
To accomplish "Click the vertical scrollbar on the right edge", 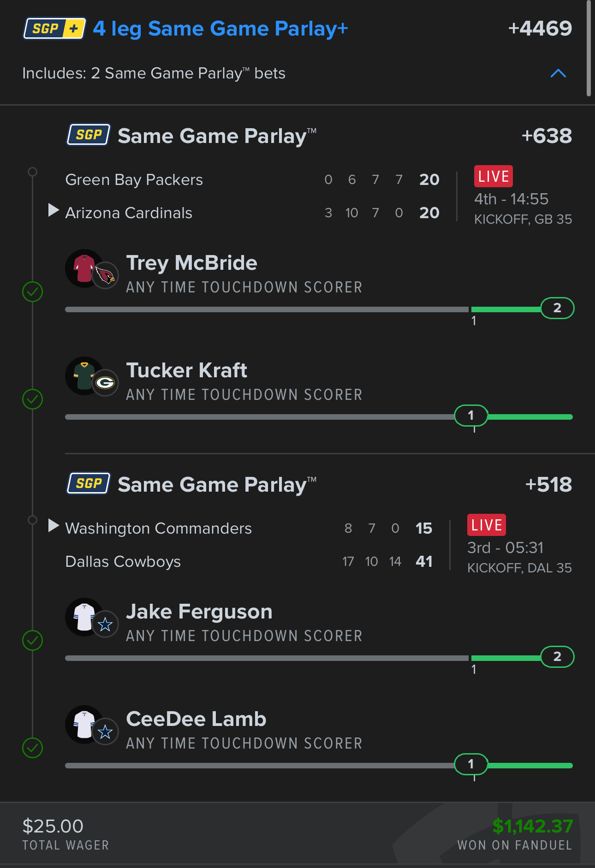I will tap(589, 48).
